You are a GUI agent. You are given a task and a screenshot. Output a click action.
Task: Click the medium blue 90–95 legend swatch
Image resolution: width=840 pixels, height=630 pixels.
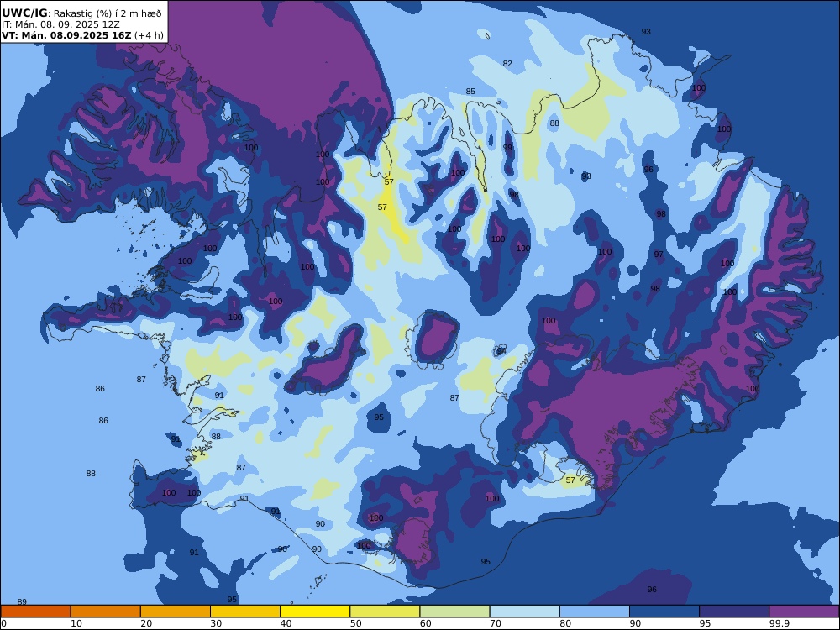[x=664, y=612]
